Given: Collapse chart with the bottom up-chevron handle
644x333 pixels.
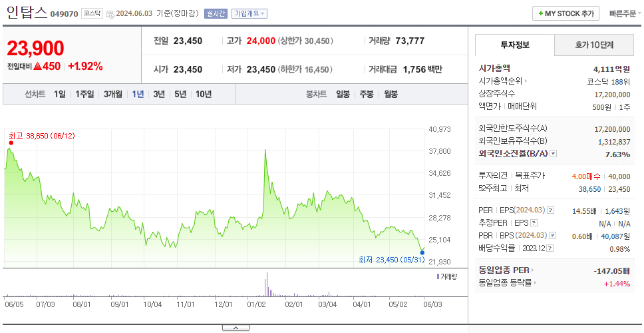Looking at the screenshot, I should click(x=236, y=328).
